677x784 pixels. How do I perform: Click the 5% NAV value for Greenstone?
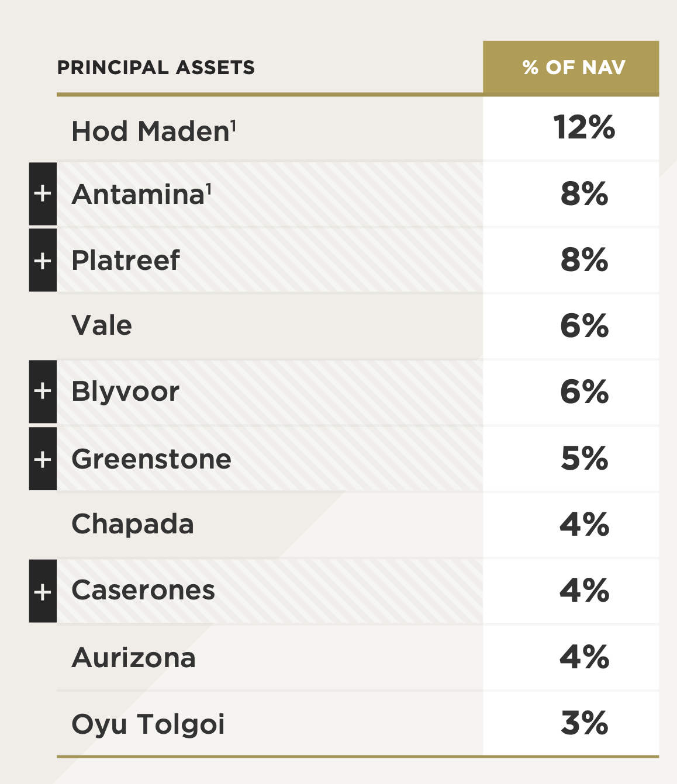point(583,459)
